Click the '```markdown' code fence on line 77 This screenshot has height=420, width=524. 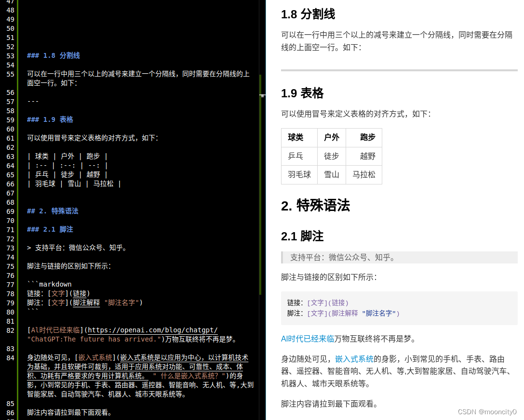[50, 284]
